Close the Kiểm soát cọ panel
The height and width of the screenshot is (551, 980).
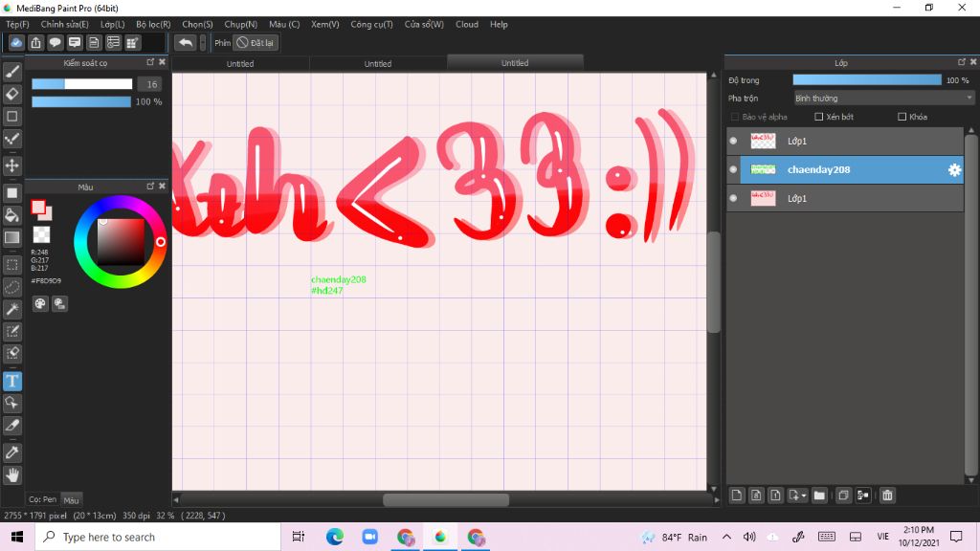[163, 62]
